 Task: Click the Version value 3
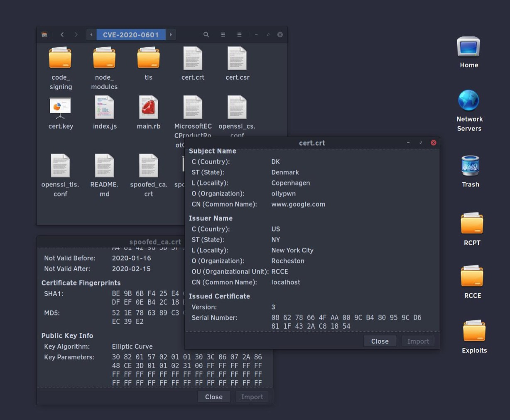[273, 307]
